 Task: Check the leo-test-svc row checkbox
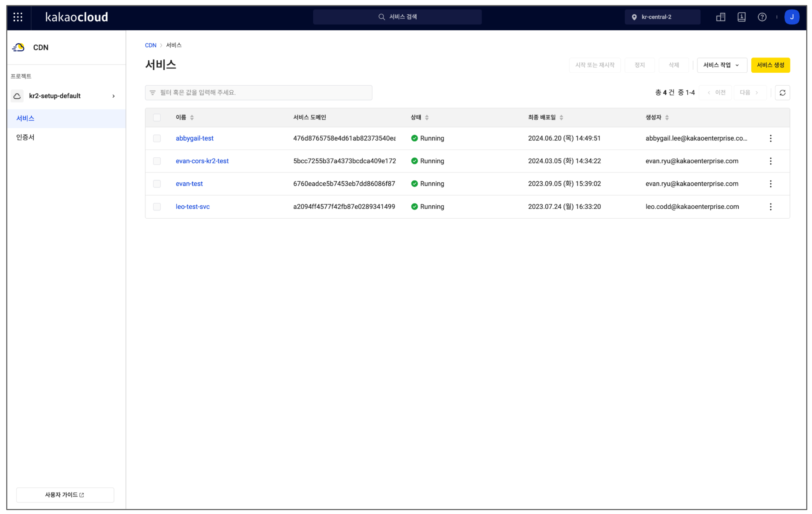tap(157, 207)
